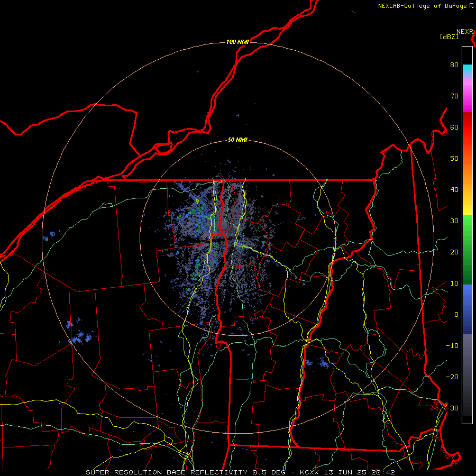Click the red-orange high reflectivity echo spot
The image size is (476, 476).
[x=197, y=200]
